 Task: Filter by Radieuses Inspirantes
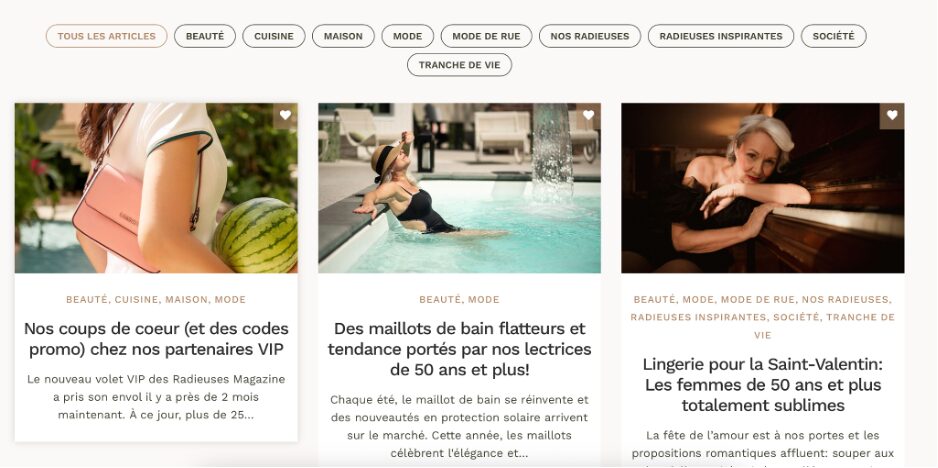pos(721,36)
